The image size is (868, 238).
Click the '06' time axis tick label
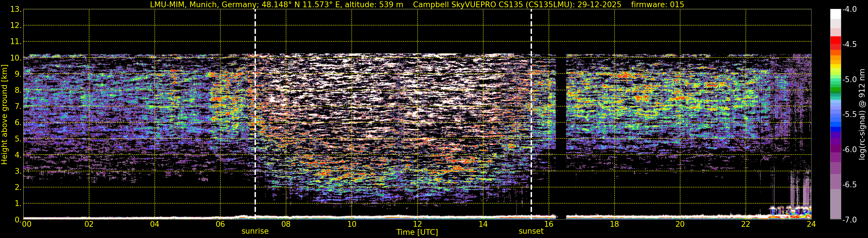(220, 224)
